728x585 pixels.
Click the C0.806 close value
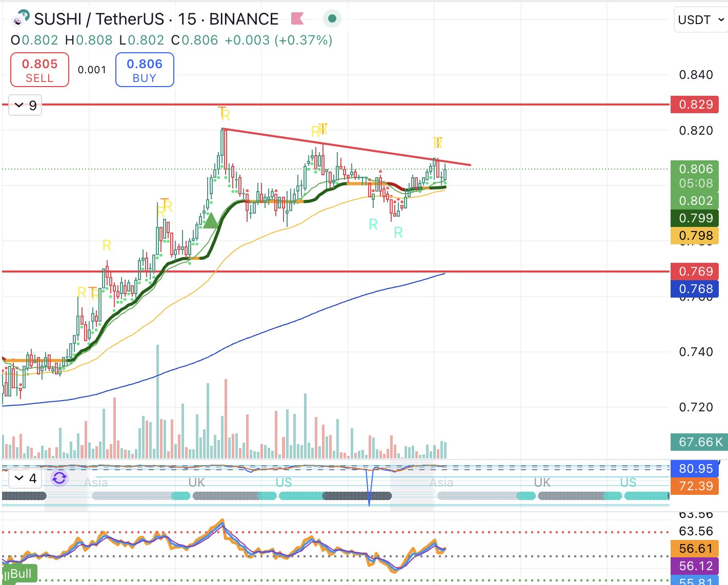[x=194, y=40]
